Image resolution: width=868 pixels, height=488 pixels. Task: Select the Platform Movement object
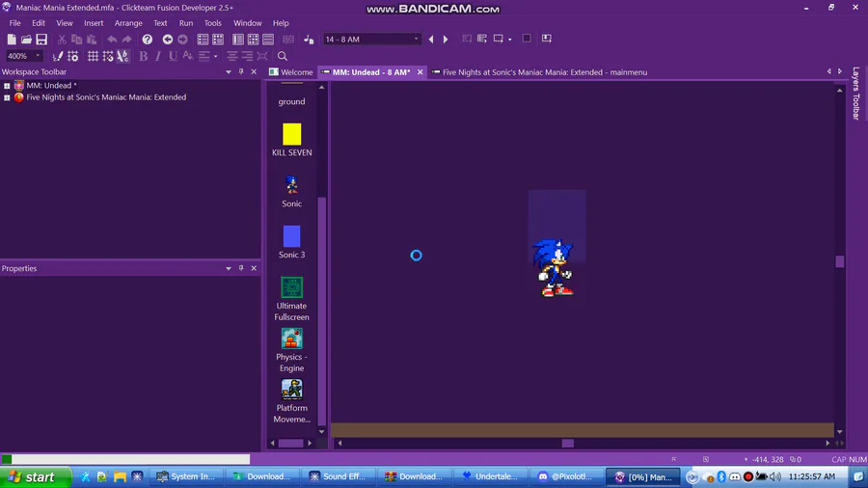[291, 389]
